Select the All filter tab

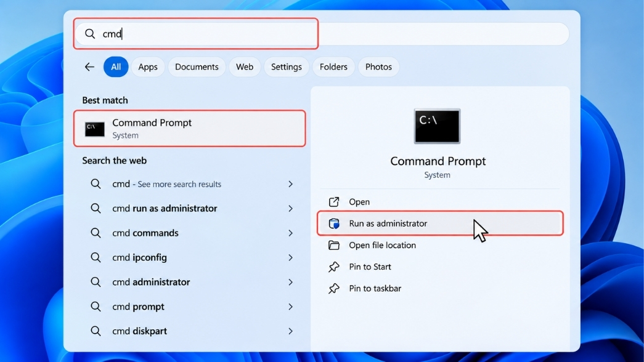[116, 67]
